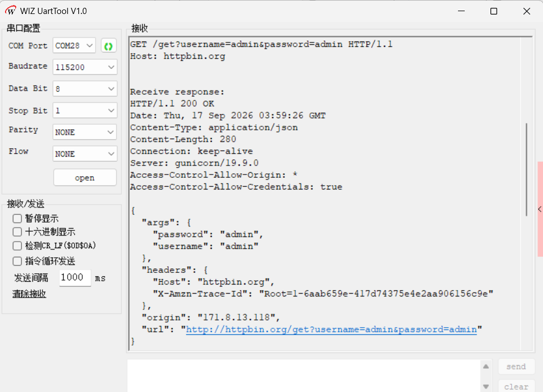Enable the 暂停显示 checkbox
The image size is (543, 392).
[17, 219]
